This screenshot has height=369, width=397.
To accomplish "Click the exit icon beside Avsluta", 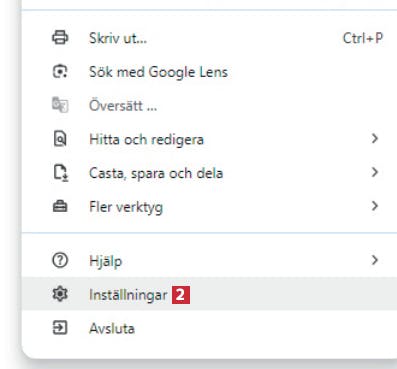I will 60,328.
